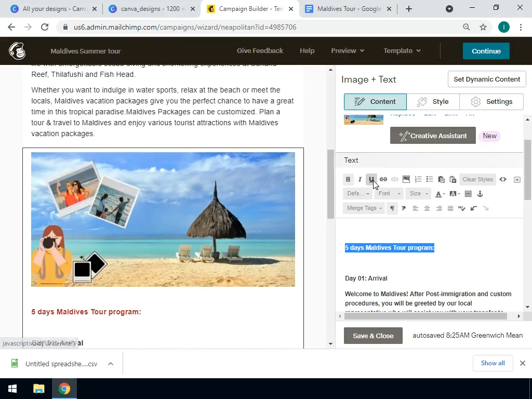532x399 pixels.
Task: Click the spell check icon
Action: click(x=462, y=208)
